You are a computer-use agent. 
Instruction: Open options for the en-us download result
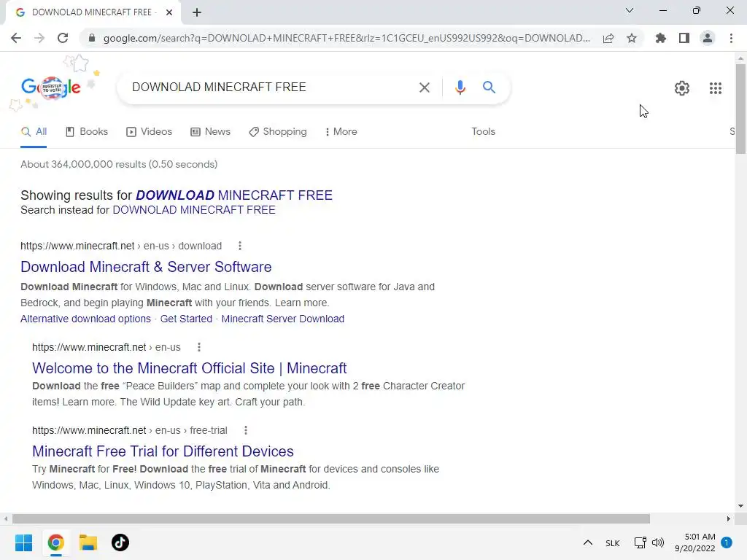239,246
